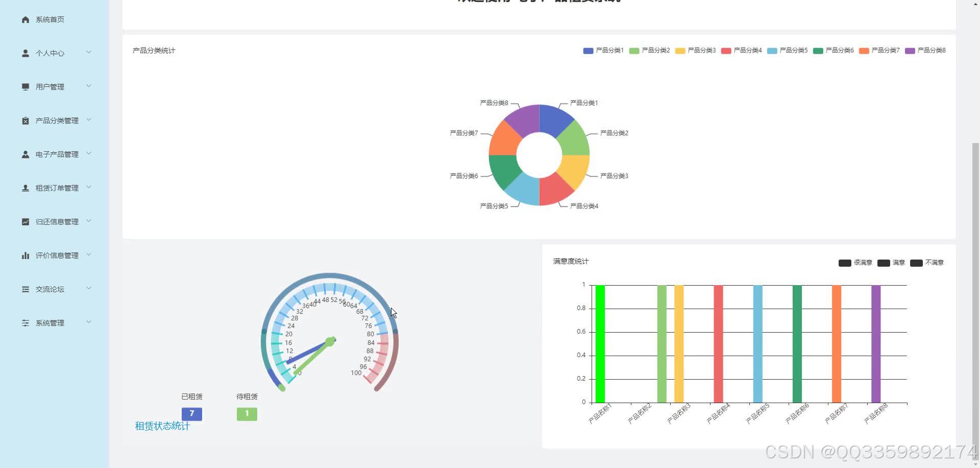Expand the 交流论坛 menu chevron
Viewport: 980px width, 468px height.
point(89,288)
